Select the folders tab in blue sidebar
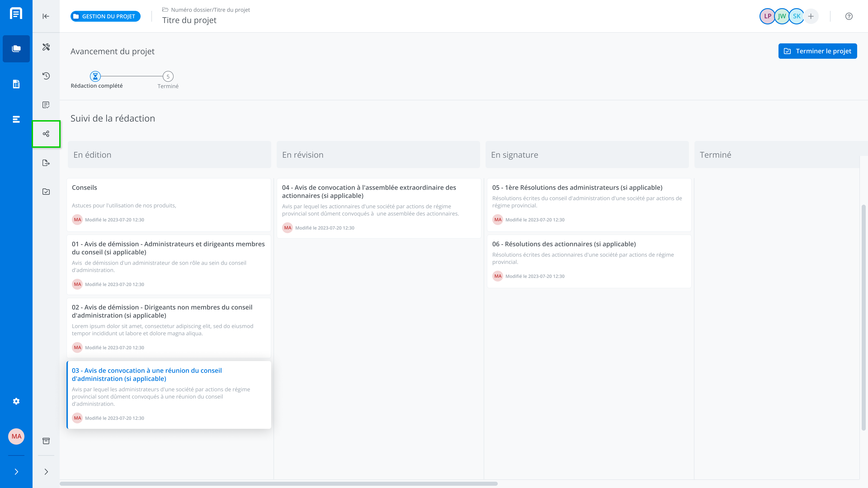 coord(16,49)
